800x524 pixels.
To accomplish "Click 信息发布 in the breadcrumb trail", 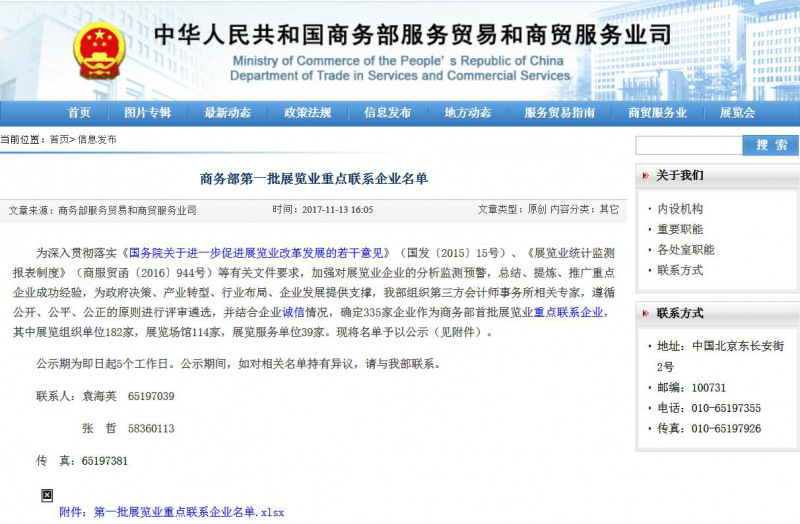I will 97,140.
